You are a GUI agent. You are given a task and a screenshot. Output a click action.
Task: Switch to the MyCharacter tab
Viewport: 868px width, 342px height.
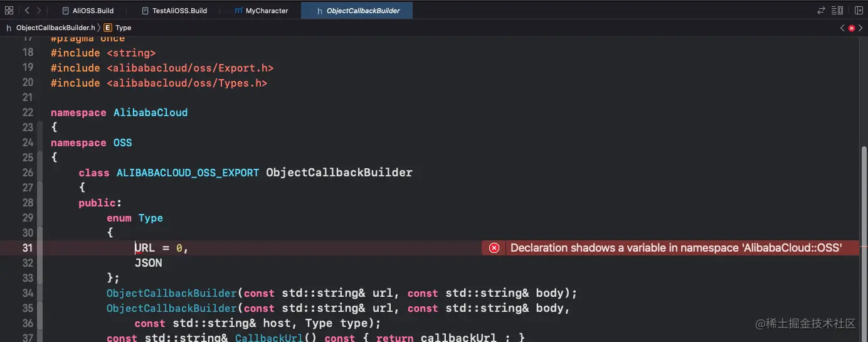(261, 11)
